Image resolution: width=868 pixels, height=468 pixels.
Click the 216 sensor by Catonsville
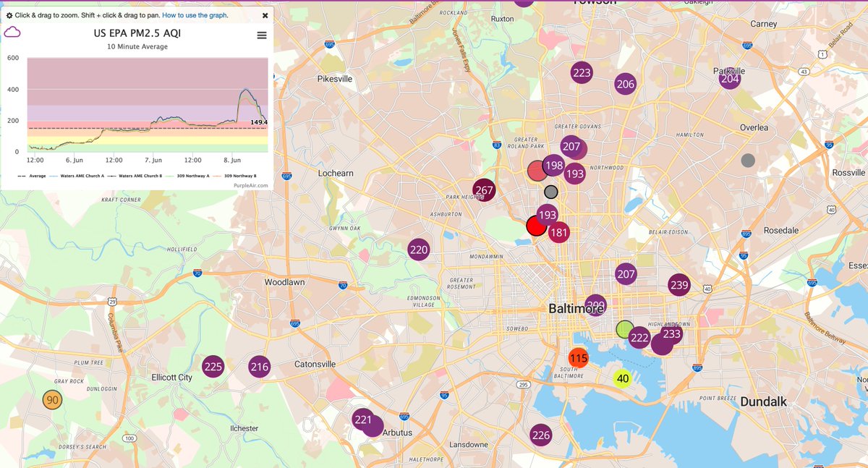click(x=259, y=367)
